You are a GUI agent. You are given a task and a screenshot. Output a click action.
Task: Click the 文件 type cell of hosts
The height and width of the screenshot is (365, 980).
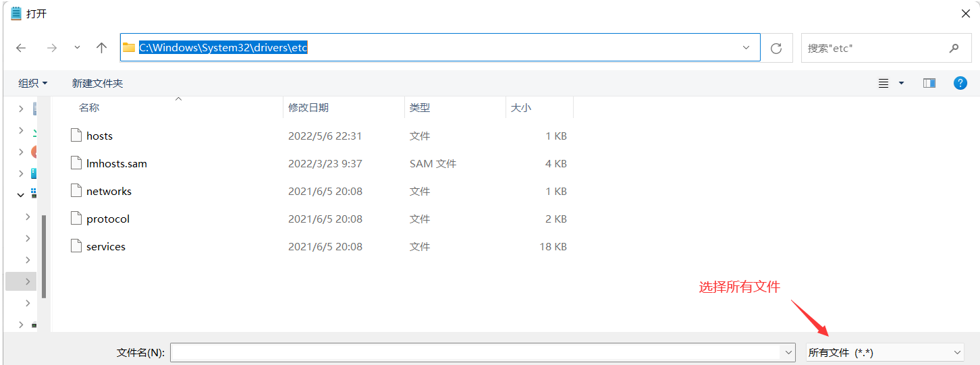(x=420, y=136)
